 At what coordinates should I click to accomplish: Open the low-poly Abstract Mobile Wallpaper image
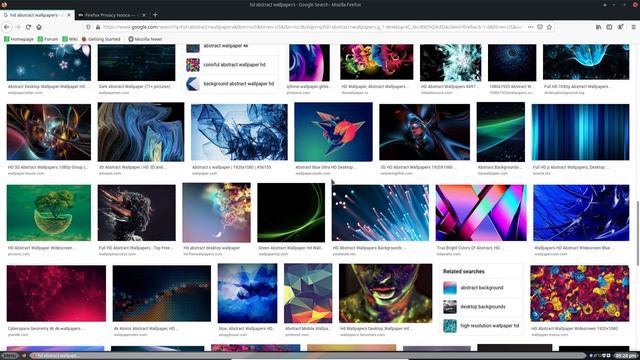coord(308,293)
